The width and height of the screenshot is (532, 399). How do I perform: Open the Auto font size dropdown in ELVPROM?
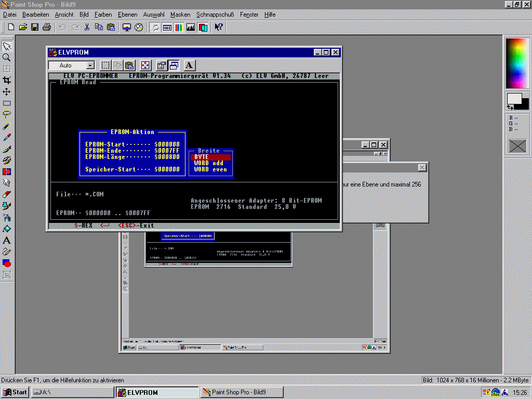click(x=90, y=65)
